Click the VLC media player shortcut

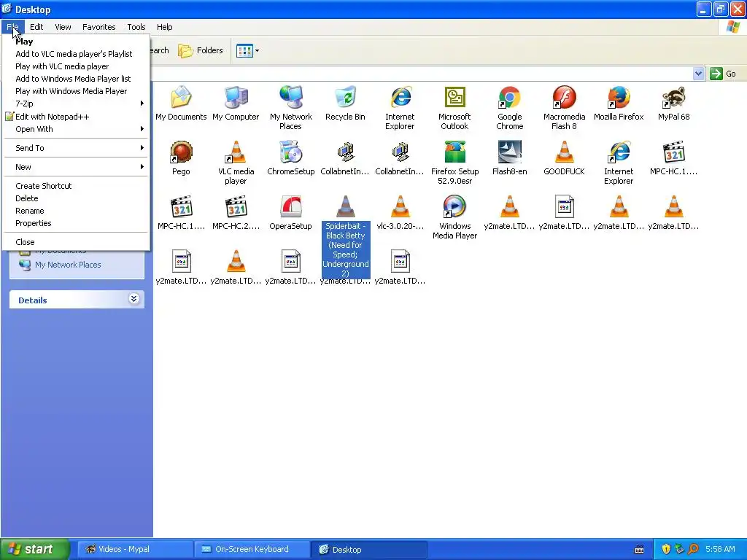(236, 163)
